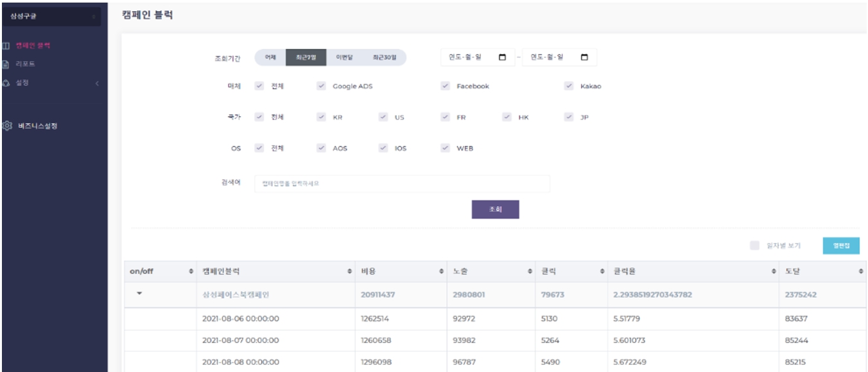868x372 pixels.
Task: Select the 어제 period tab
Action: [270, 57]
